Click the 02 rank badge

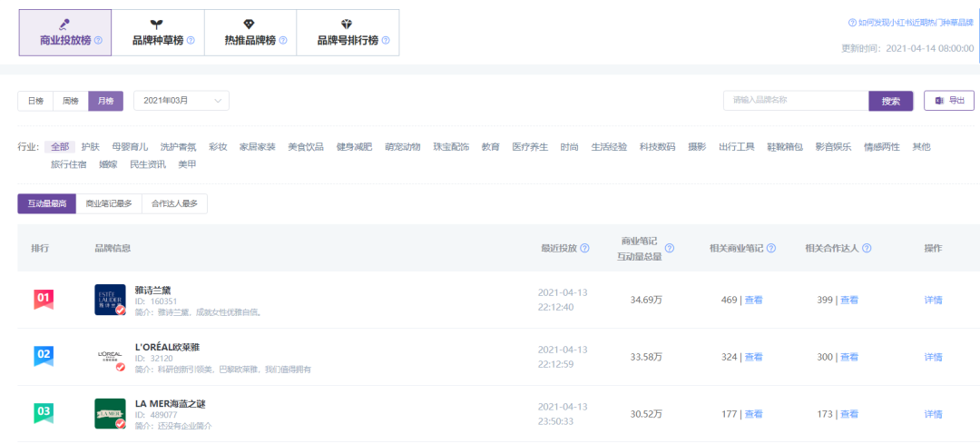(44, 356)
